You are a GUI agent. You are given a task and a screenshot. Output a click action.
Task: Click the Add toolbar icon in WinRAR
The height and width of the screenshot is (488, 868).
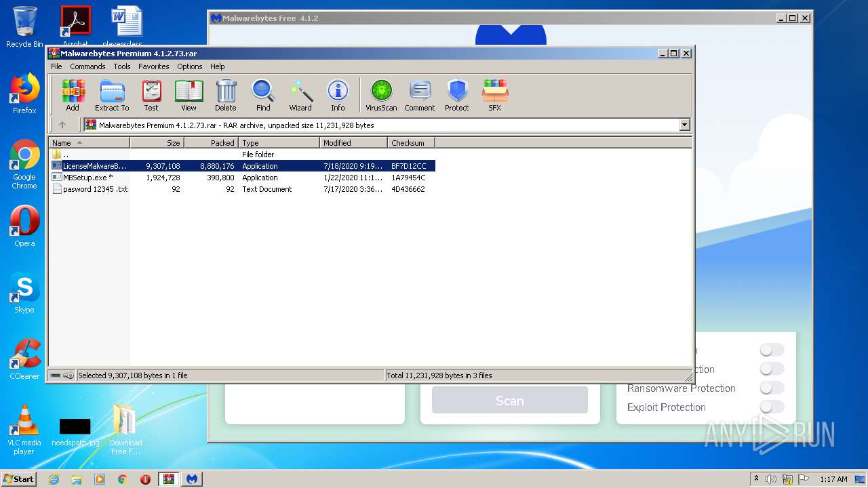coord(73,95)
